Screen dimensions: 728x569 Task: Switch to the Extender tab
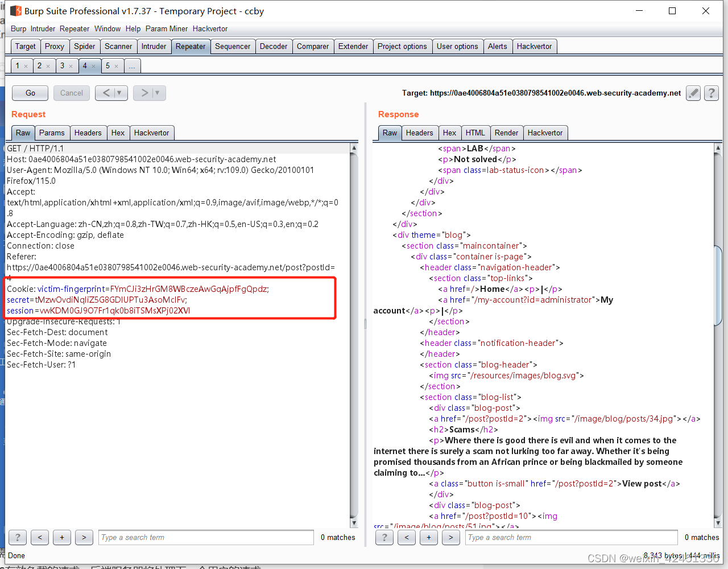(x=353, y=46)
